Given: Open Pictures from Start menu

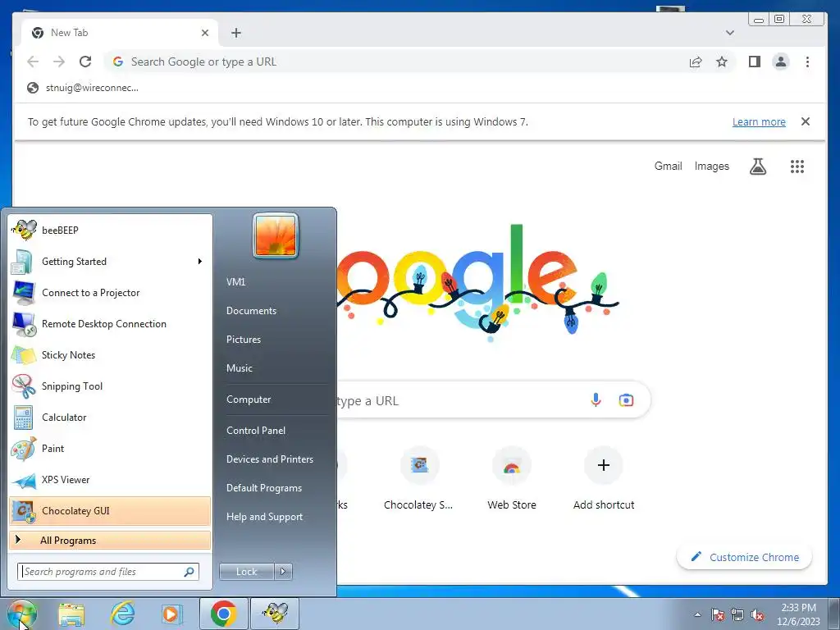Looking at the screenshot, I should [x=244, y=340].
